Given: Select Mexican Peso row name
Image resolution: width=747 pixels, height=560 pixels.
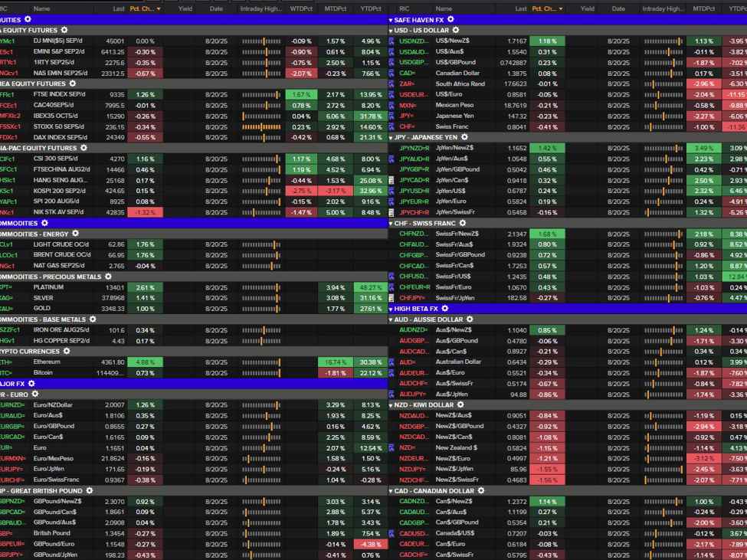Looking at the screenshot, I should coord(454,105).
